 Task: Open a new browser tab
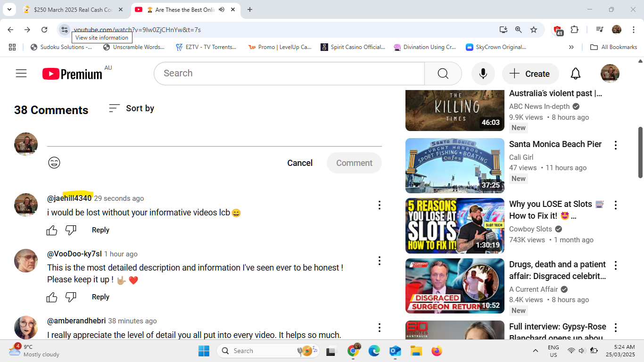point(250,9)
